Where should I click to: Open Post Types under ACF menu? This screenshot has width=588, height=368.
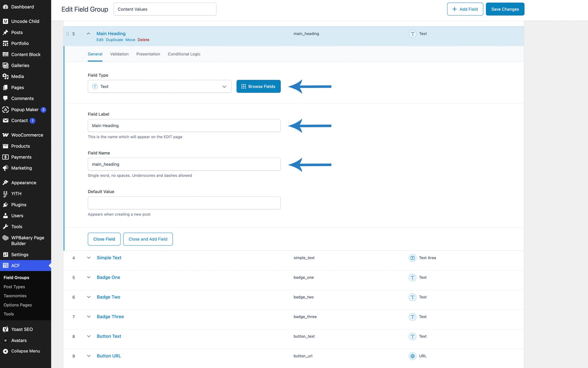tap(14, 287)
